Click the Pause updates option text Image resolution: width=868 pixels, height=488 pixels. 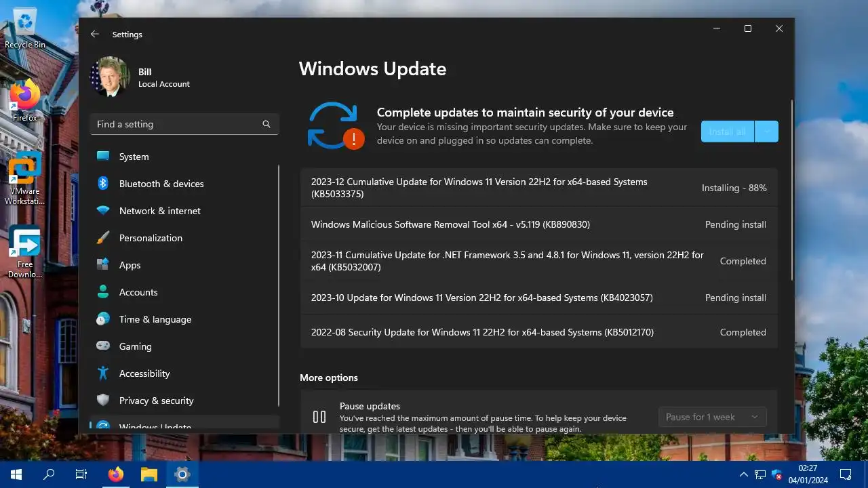pos(370,406)
